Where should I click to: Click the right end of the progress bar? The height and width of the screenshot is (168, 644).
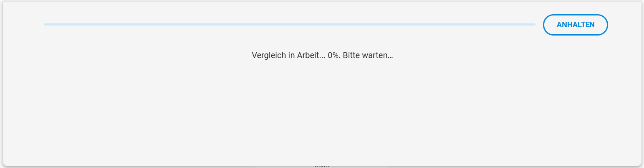pos(534,25)
